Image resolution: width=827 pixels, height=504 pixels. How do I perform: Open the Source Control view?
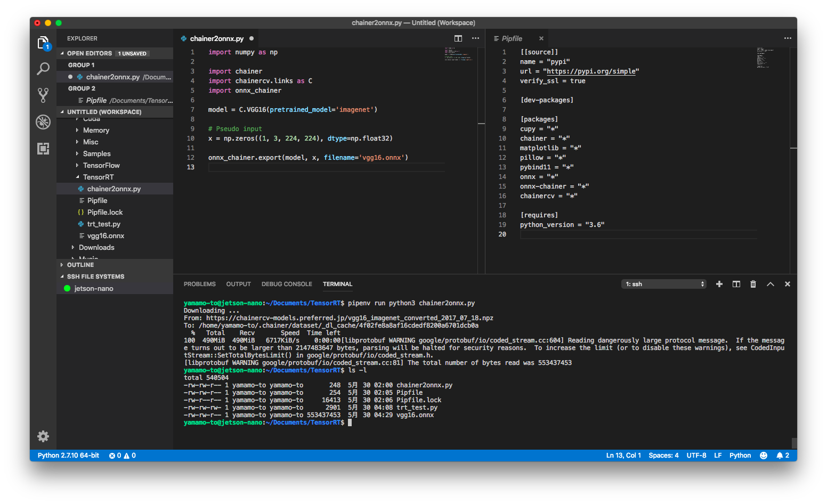43,95
